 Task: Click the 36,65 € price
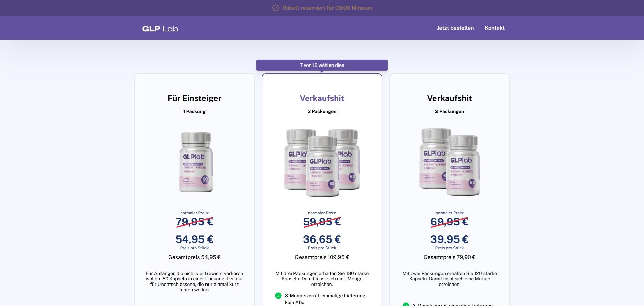(x=322, y=239)
